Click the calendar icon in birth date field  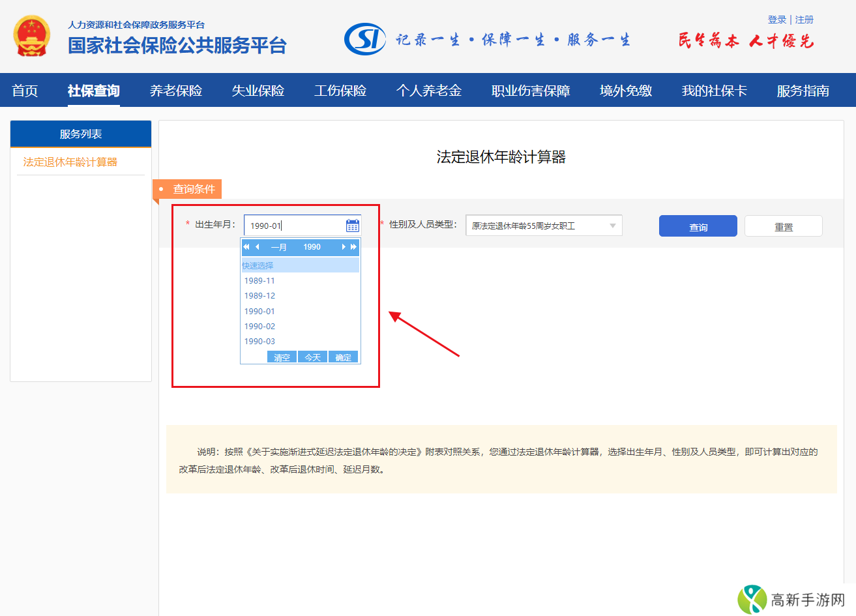(352, 226)
